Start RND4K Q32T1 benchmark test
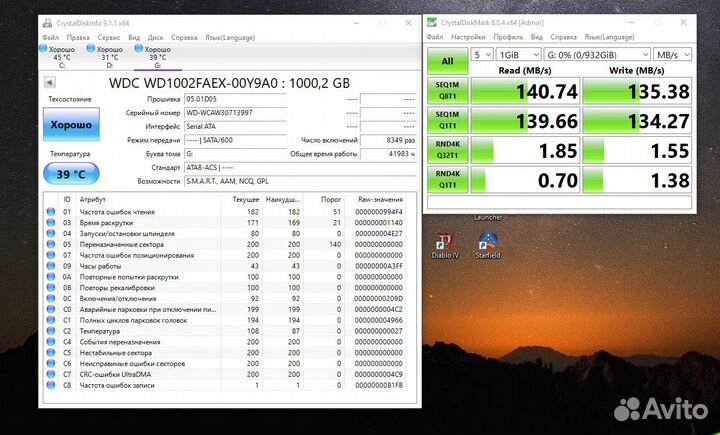 pos(447,150)
